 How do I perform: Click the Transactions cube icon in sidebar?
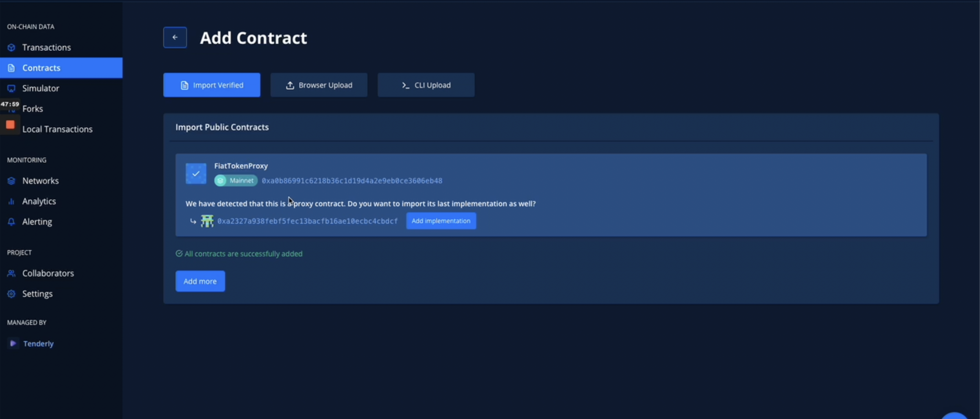pyautogui.click(x=12, y=47)
